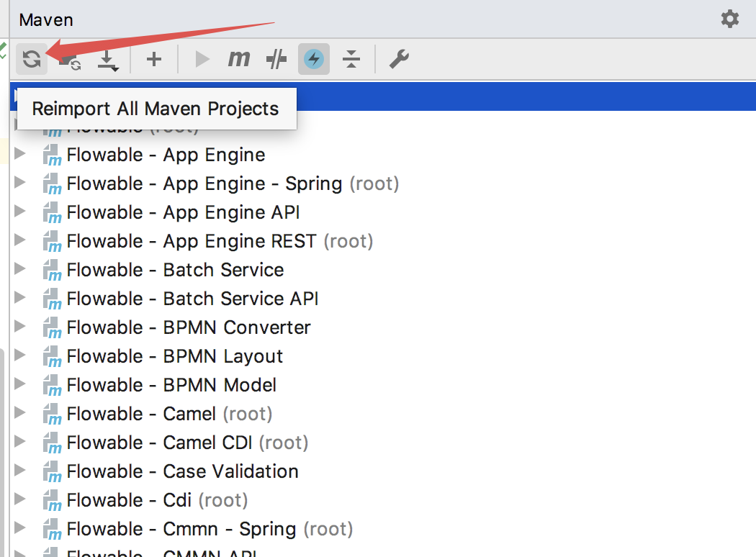The height and width of the screenshot is (557, 756).
Task: Click module icon beside 'Flowable - App Engine'
Action: coord(52,155)
